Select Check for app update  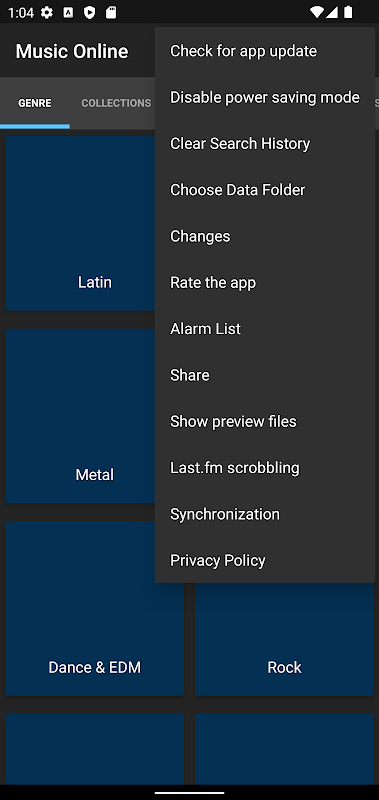pyautogui.click(x=265, y=51)
